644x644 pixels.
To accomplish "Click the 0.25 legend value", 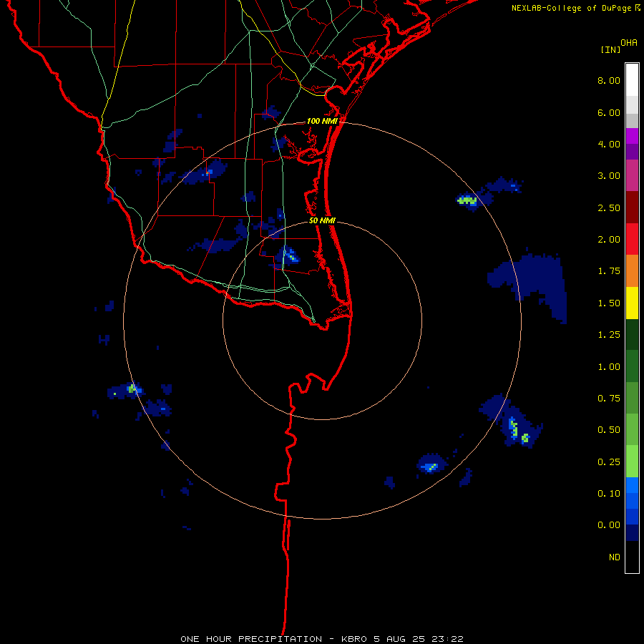I will [609, 462].
